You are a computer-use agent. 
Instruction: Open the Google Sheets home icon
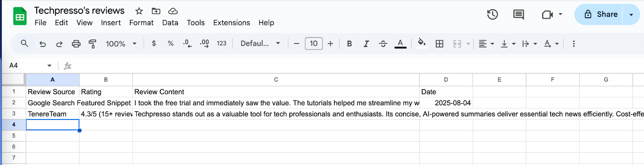[20, 17]
